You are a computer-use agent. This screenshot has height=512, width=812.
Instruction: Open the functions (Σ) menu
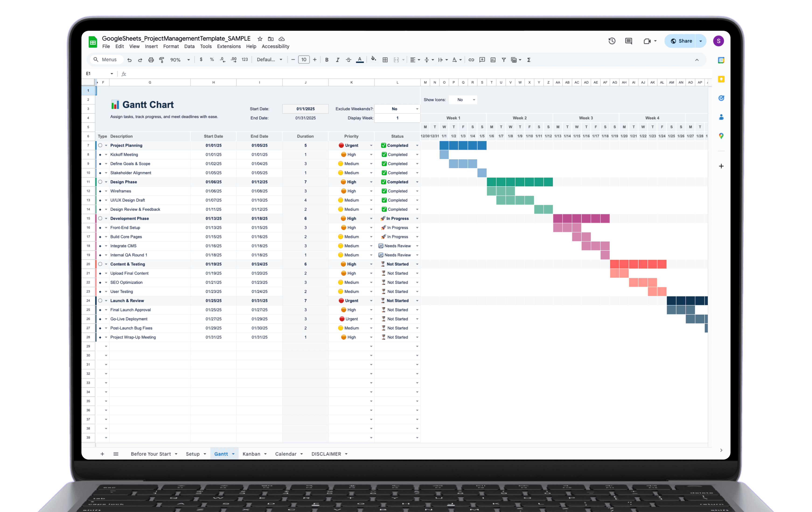click(529, 60)
